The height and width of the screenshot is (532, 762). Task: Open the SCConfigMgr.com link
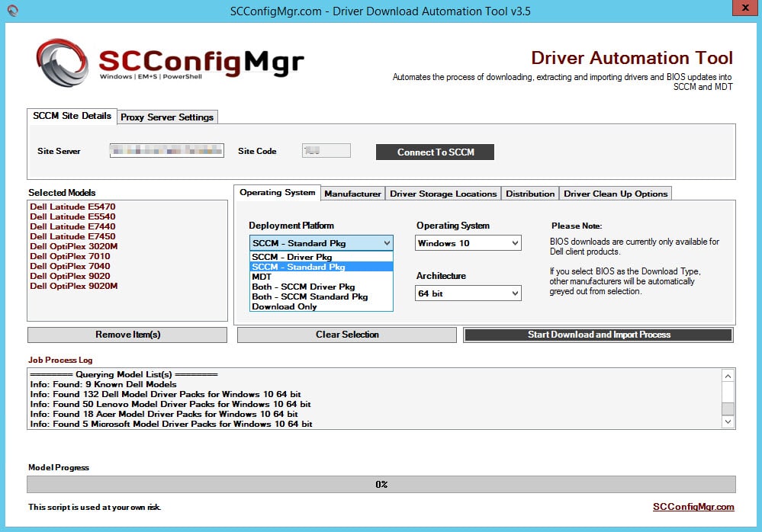point(693,507)
